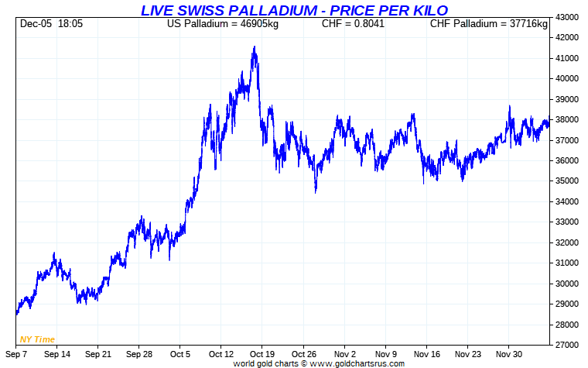Click the 27000 price axis label
This screenshot has width=588, height=368.
pyautogui.click(x=566, y=345)
